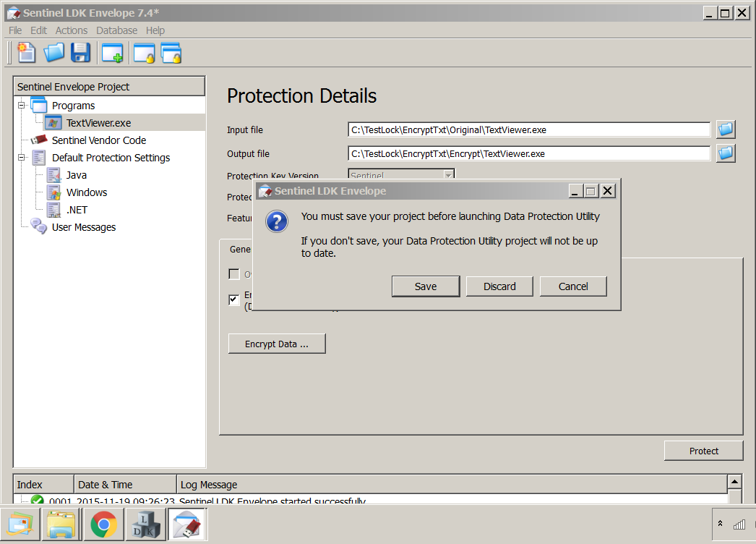Uncheck the enabled checkbox in General section
The height and width of the screenshot is (544, 756).
233,299
